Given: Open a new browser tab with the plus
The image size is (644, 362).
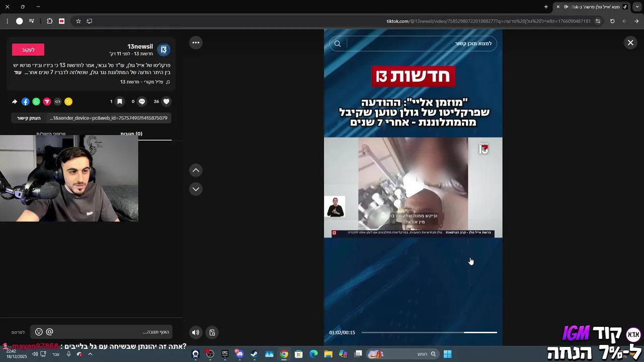Looking at the screenshot, I should click(x=546, y=7).
